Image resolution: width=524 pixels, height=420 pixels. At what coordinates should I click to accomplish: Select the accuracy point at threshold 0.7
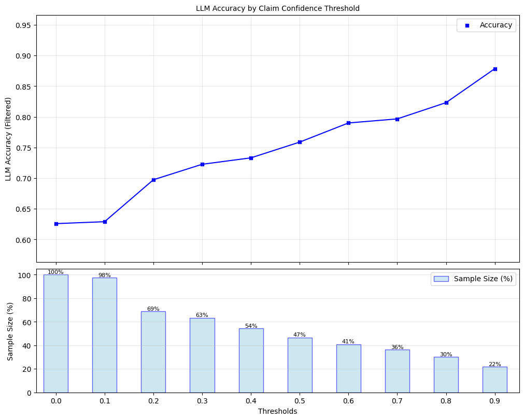click(x=397, y=119)
